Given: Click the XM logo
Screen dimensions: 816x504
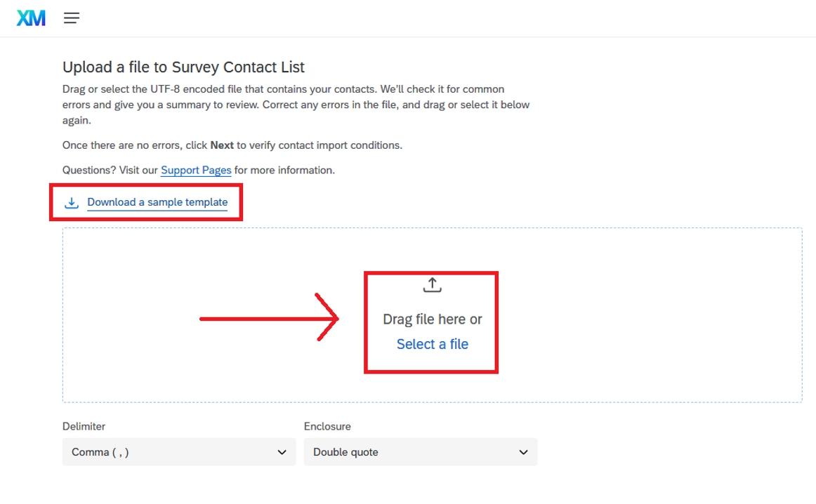Looking at the screenshot, I should click(31, 19).
